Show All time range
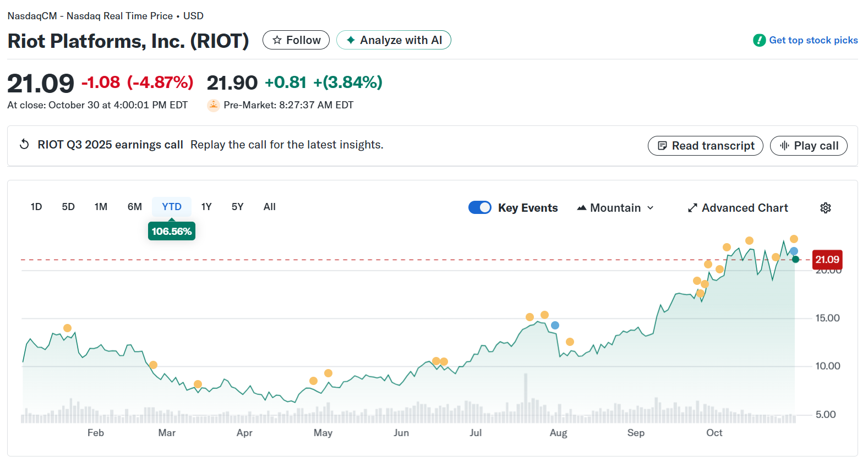Viewport: 868px width, 462px height. (x=270, y=207)
